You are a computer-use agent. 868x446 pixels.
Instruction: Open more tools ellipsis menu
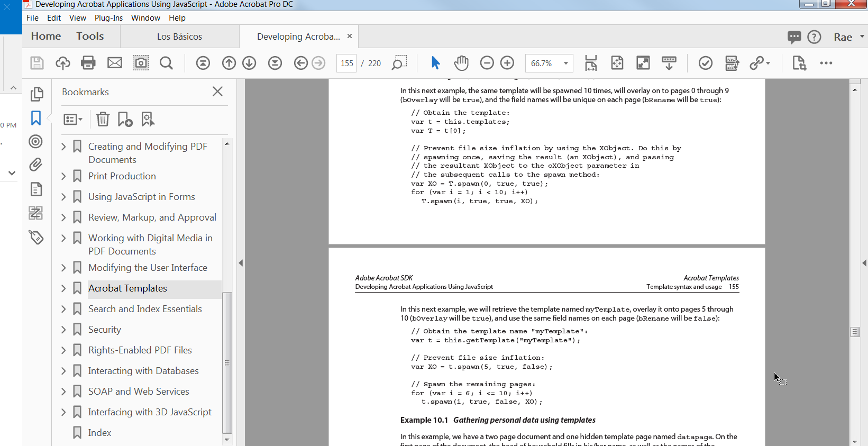pos(826,63)
